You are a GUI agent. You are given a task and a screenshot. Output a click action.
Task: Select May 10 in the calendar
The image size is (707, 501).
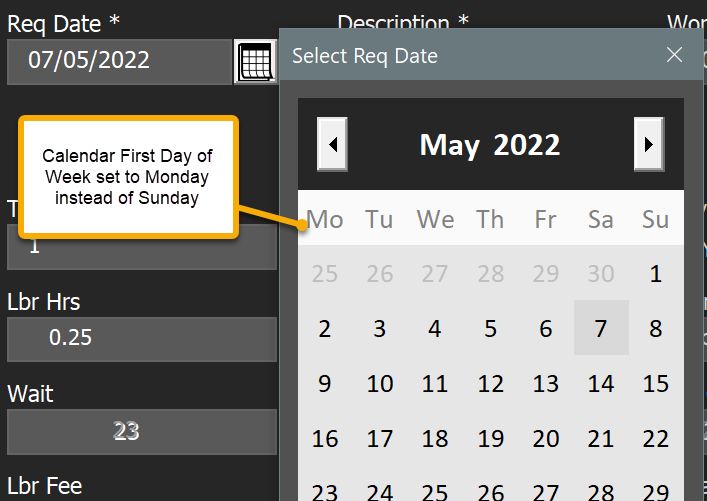[x=380, y=383]
